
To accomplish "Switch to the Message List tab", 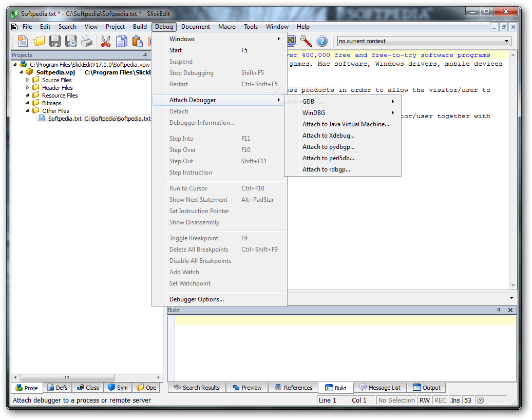I will pos(381,388).
